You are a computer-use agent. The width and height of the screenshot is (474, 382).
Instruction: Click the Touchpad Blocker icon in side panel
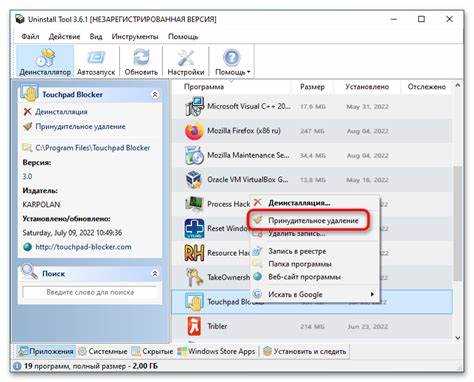[29, 93]
